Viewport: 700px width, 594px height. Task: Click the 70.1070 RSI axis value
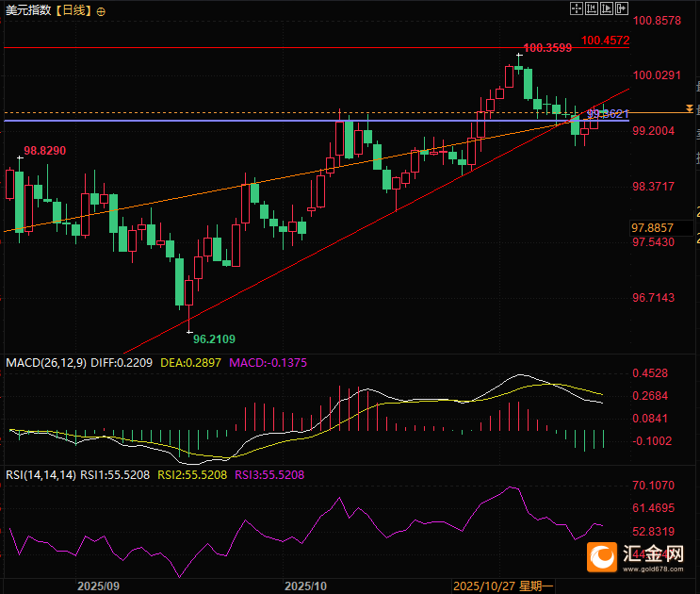(x=654, y=485)
